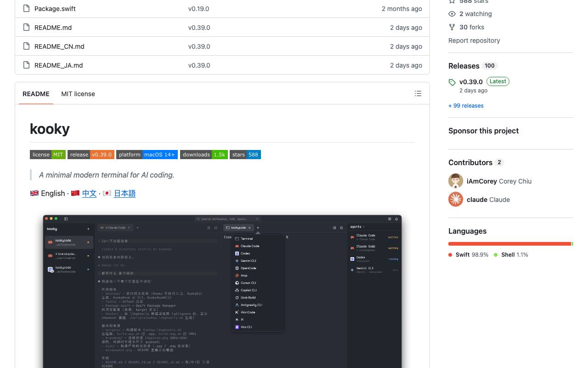The width and height of the screenshot is (588, 368).
Task: Open iAmCorey Corey Chiu's profile name
Action: pyautogui.click(x=499, y=181)
